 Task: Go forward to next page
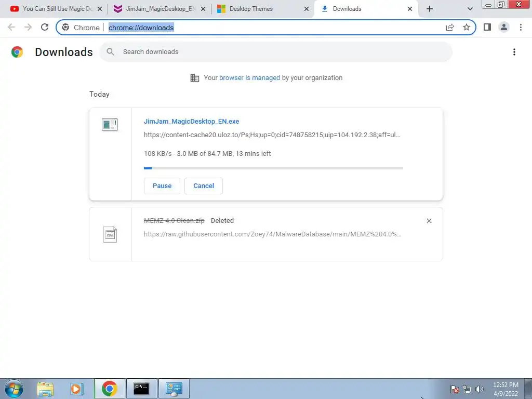(28, 27)
